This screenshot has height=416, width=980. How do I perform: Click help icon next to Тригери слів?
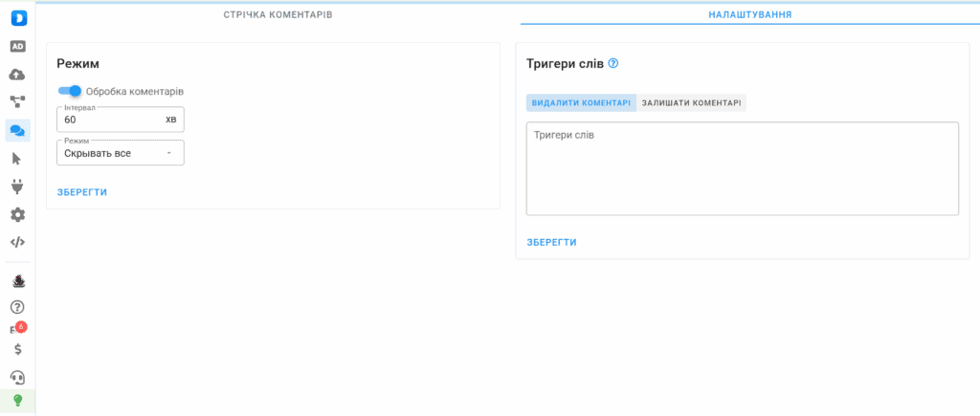pos(613,63)
